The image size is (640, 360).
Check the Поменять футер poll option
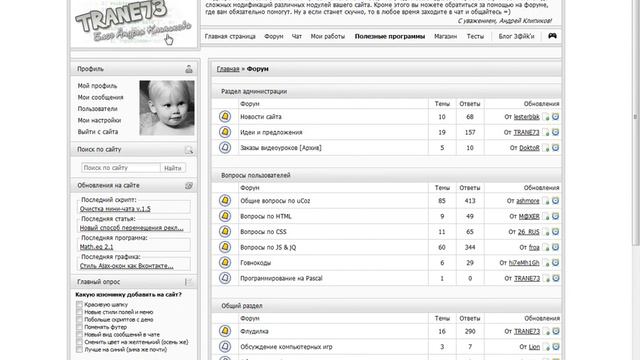tap(79, 327)
